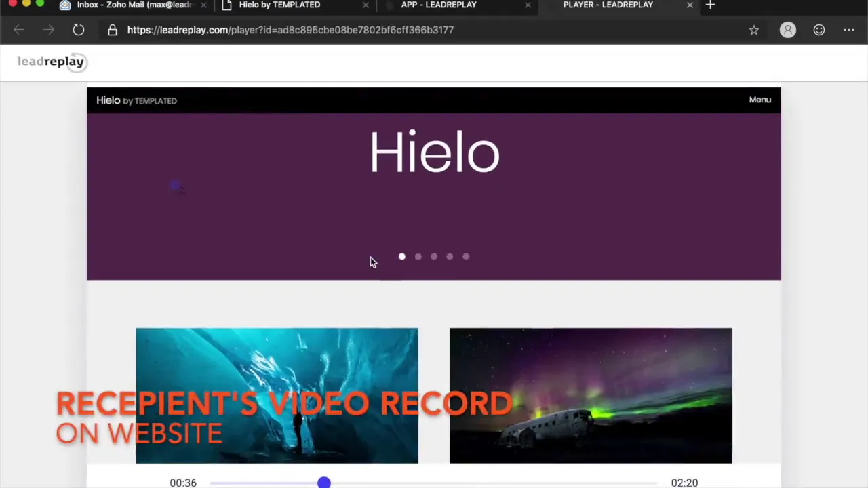The image size is (868, 488).
Task: Close the PLAYER - LEADREPLAY tab
Action: point(690,5)
